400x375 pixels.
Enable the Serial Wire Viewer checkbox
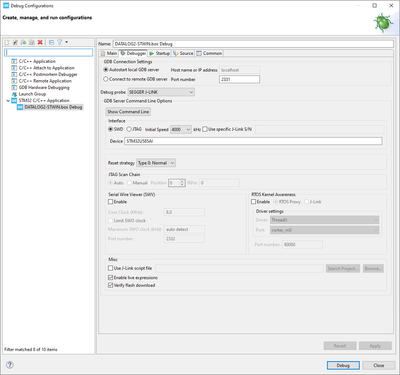(110, 202)
